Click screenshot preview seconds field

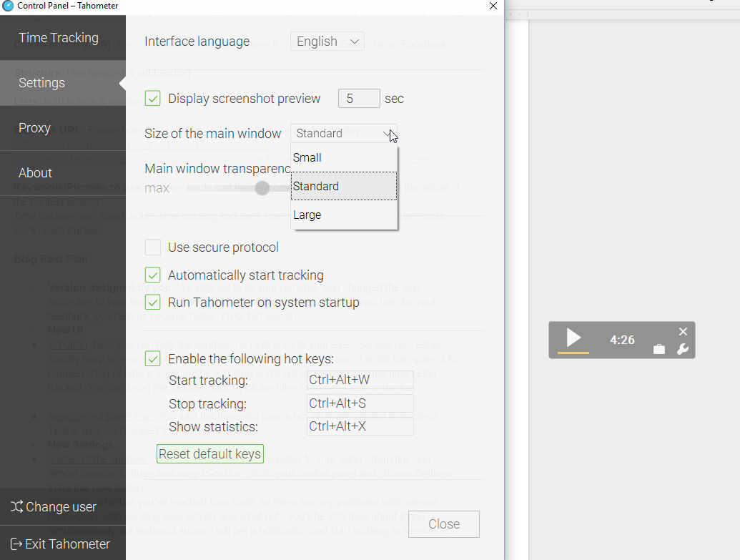click(359, 99)
